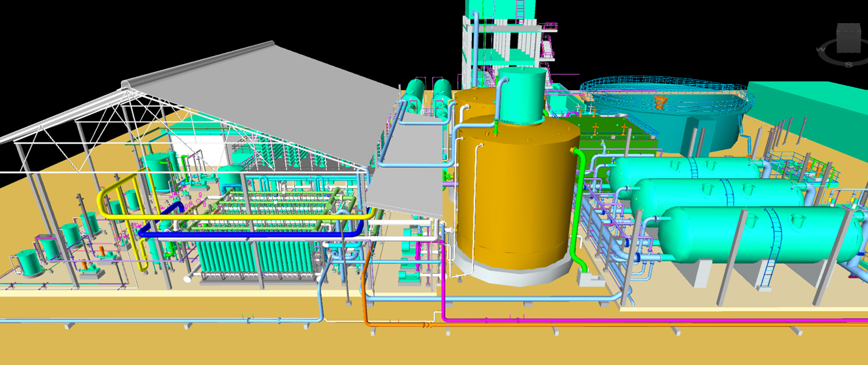The height and width of the screenshot is (365, 868).
Task: Click the Top face of the ViewCube
Action: click(x=849, y=26)
